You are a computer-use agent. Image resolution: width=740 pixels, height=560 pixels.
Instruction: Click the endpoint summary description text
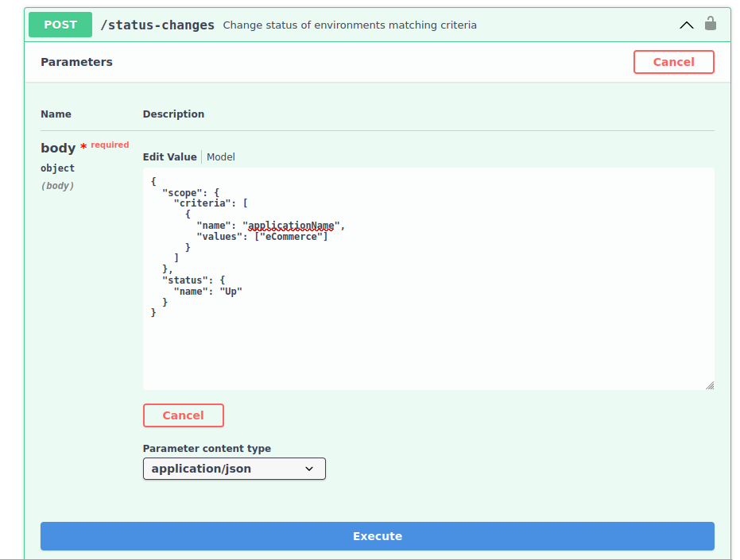click(350, 25)
